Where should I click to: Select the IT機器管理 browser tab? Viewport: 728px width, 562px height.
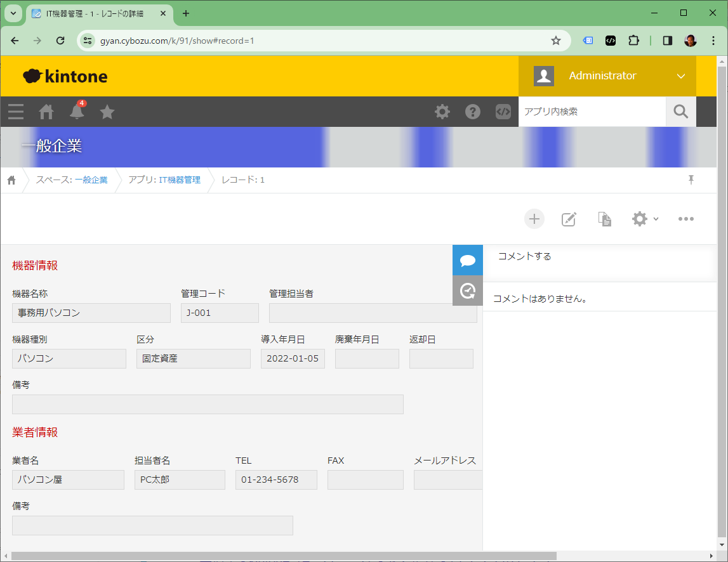95,13
